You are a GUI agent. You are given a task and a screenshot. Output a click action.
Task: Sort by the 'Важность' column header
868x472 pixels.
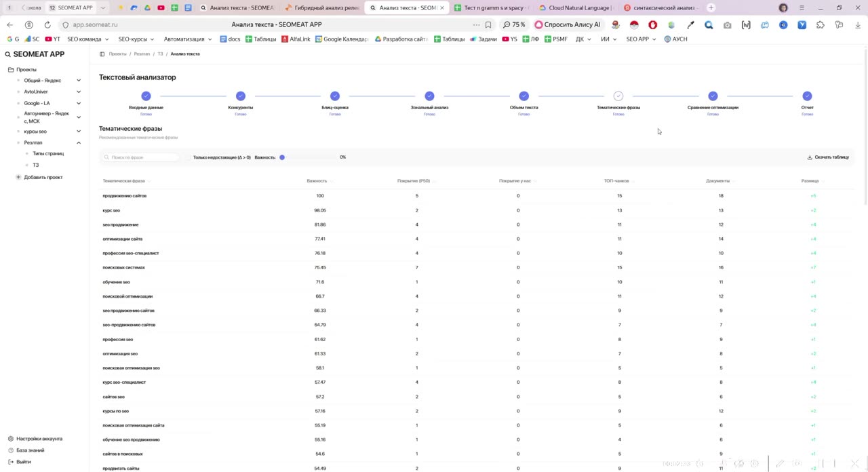point(317,181)
